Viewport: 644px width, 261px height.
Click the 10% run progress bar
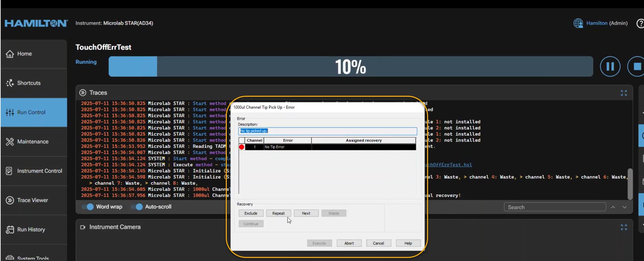coord(351,66)
